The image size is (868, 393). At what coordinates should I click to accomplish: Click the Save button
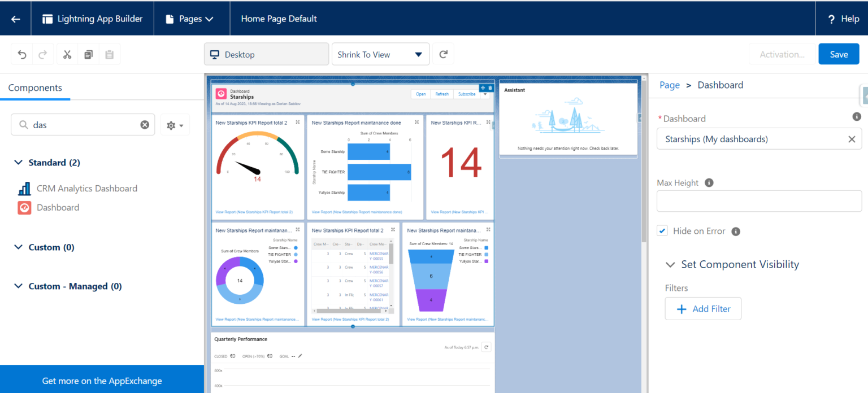[839, 54]
